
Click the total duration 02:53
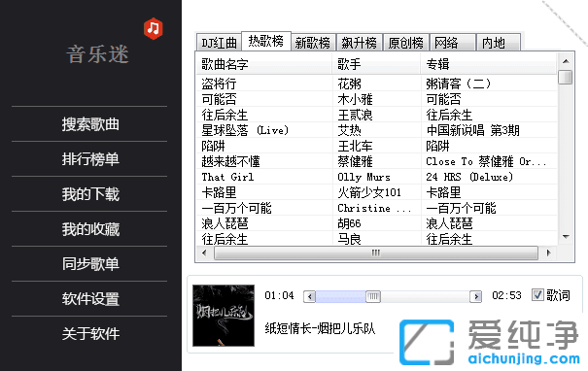tap(506, 295)
